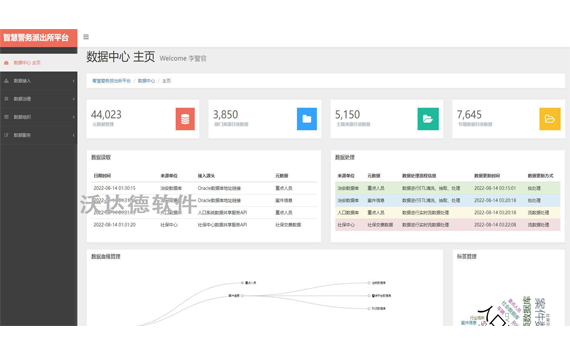
Task: Expand the 数据组织 sidebar menu chevron
Action: (x=73, y=117)
